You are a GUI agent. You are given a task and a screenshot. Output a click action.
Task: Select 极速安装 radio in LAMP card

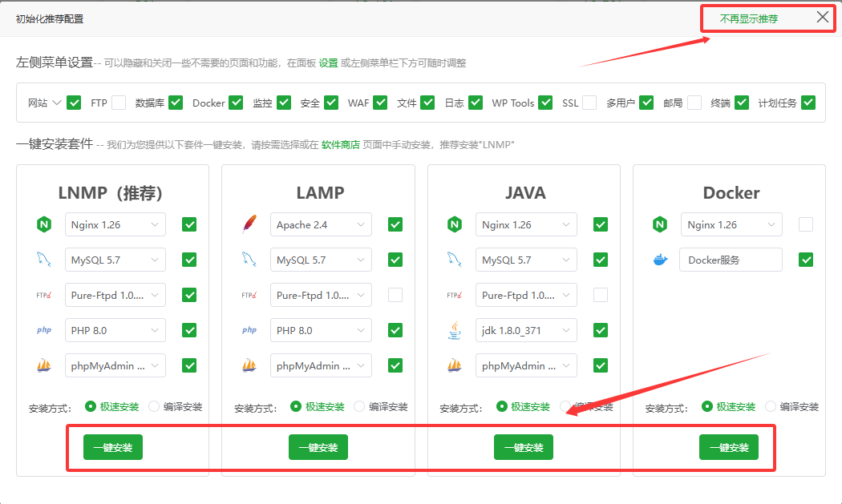click(296, 406)
